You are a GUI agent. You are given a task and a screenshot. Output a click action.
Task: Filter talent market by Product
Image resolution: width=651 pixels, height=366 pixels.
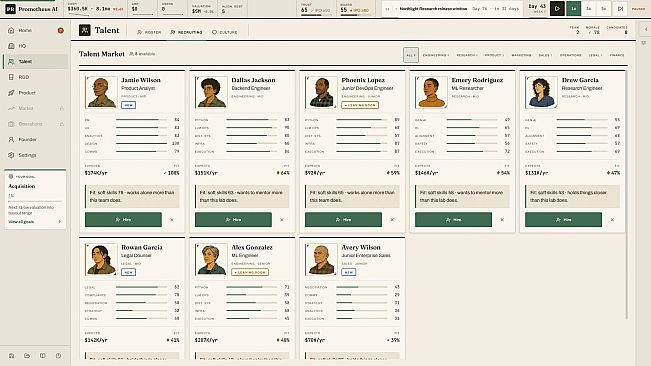494,55
